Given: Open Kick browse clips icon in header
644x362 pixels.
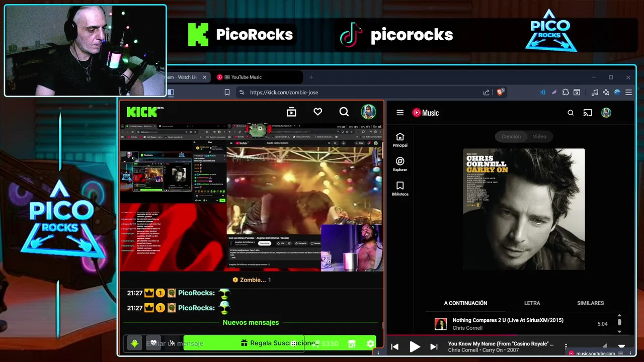Looking at the screenshot, I should [291, 112].
